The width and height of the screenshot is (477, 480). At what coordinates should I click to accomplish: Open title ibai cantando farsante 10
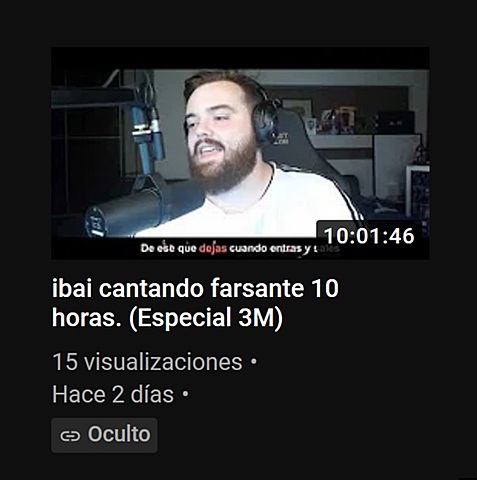195,288
